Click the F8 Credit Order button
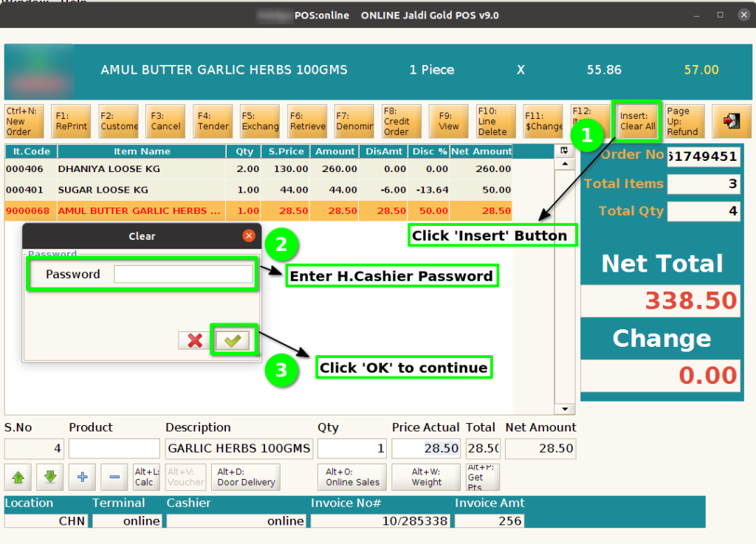Image resolution: width=756 pixels, height=544 pixels. tap(402, 122)
